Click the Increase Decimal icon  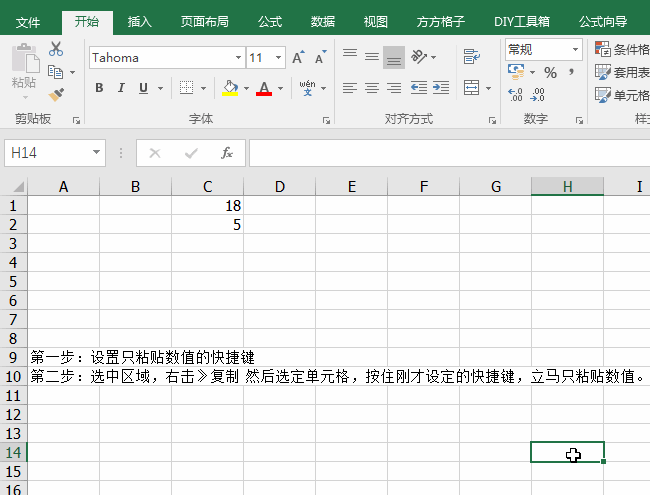(x=516, y=95)
